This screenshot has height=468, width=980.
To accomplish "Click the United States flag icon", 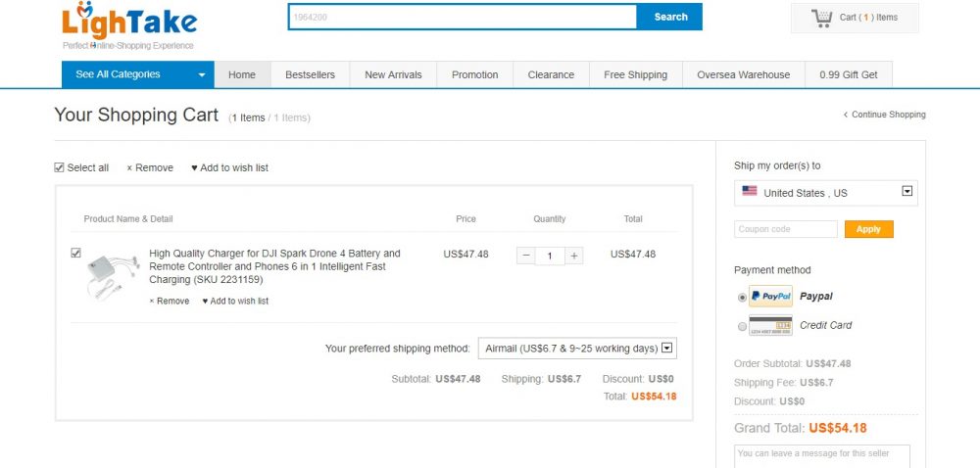I will (x=750, y=192).
